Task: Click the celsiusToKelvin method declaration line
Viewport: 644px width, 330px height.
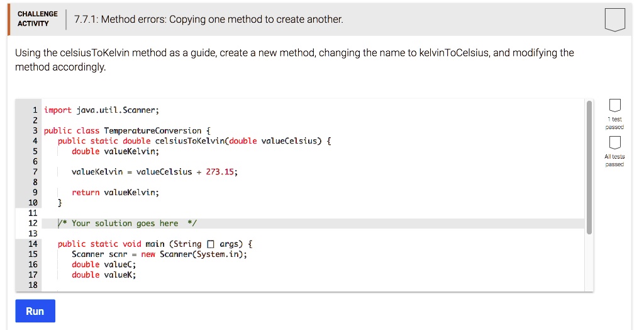Action: [194, 141]
